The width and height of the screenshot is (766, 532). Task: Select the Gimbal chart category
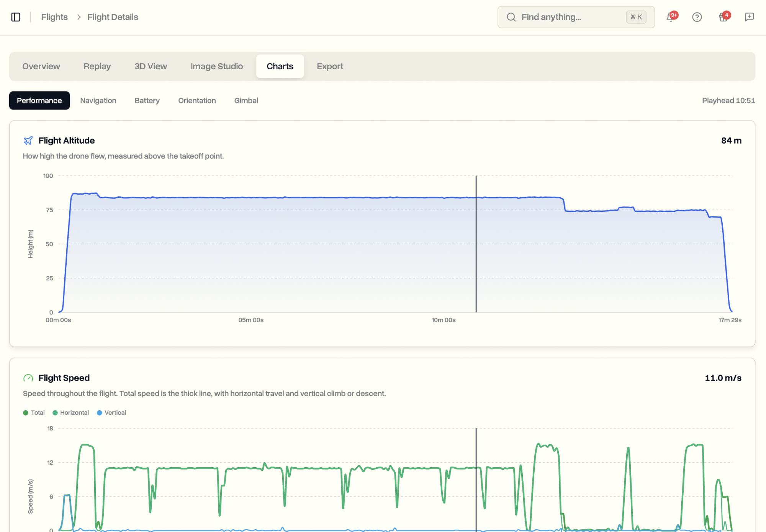coord(246,100)
